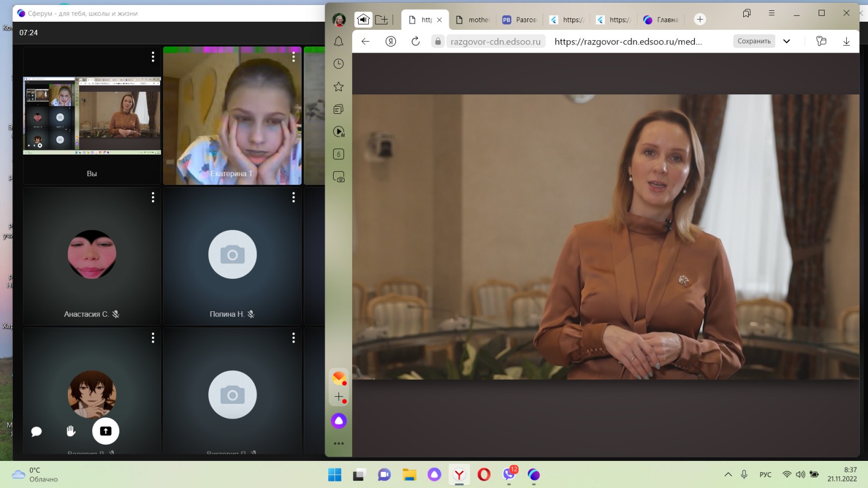Open options menu for Анастасия С. tile
The width and height of the screenshot is (868, 488).
153,197
